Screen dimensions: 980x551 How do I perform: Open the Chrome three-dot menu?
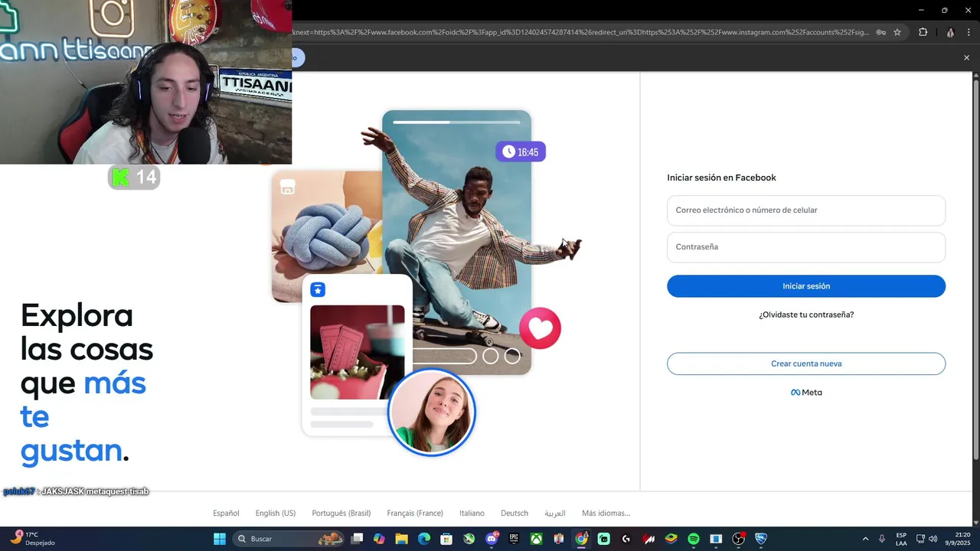[x=969, y=32]
